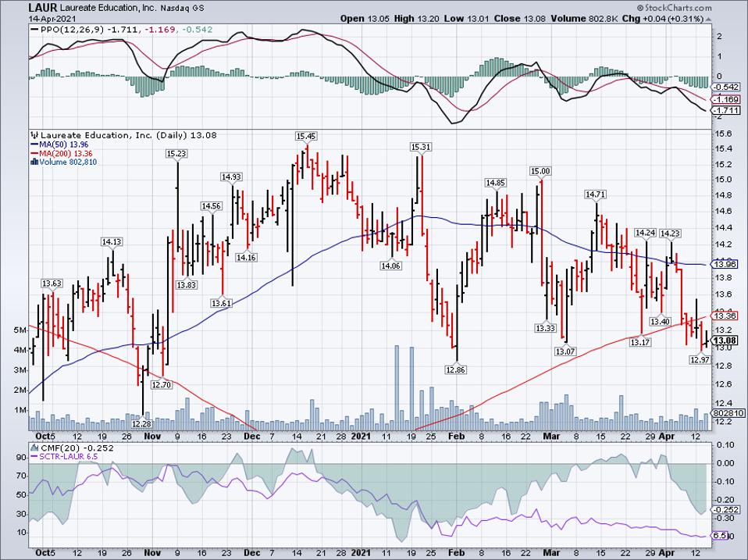Click the 13.63 price annotation
Screen dimensions: 748x560
(x=52, y=284)
